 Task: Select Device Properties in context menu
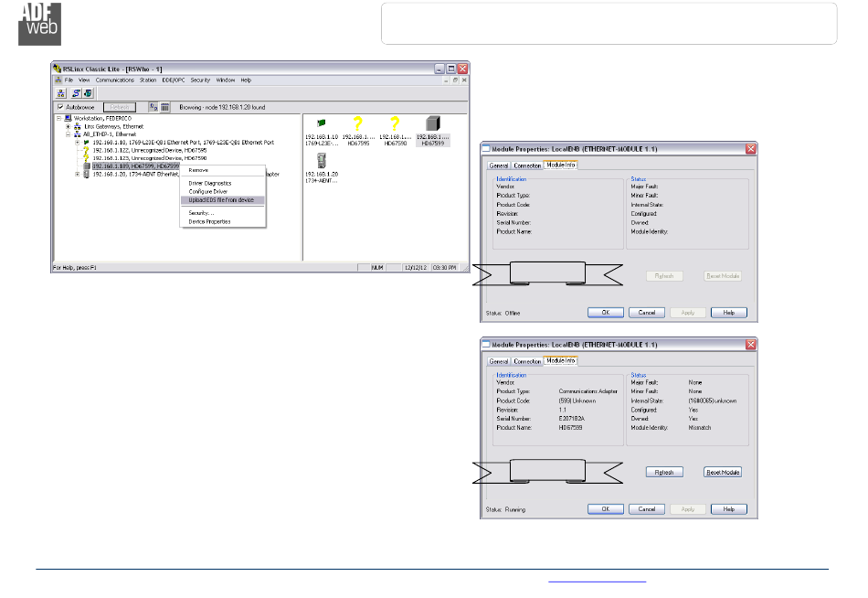point(209,221)
